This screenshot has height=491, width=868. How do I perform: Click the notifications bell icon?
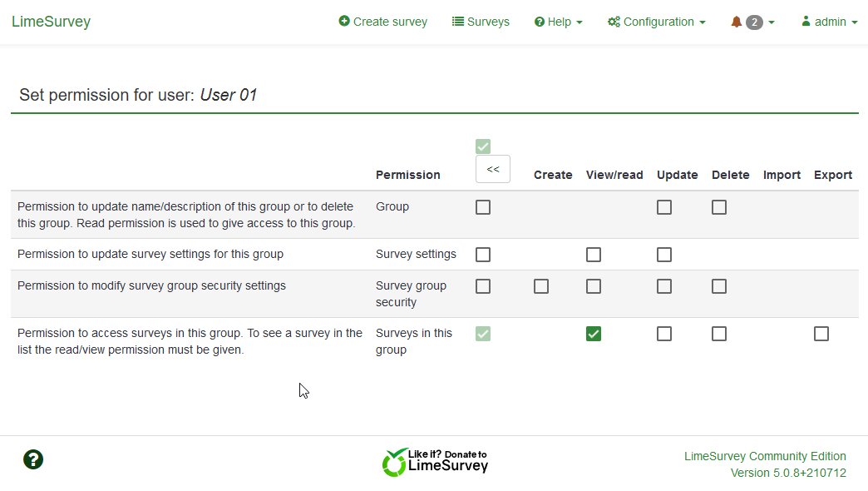pyautogui.click(x=736, y=22)
